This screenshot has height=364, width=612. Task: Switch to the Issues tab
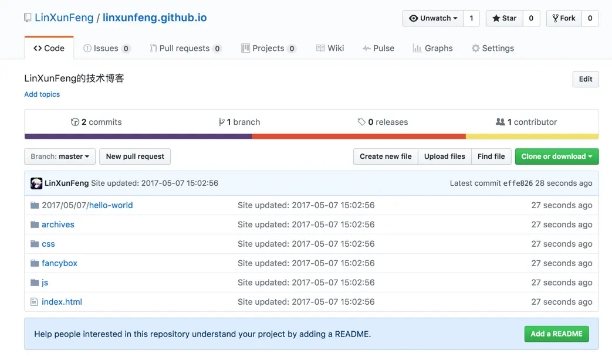pos(107,48)
